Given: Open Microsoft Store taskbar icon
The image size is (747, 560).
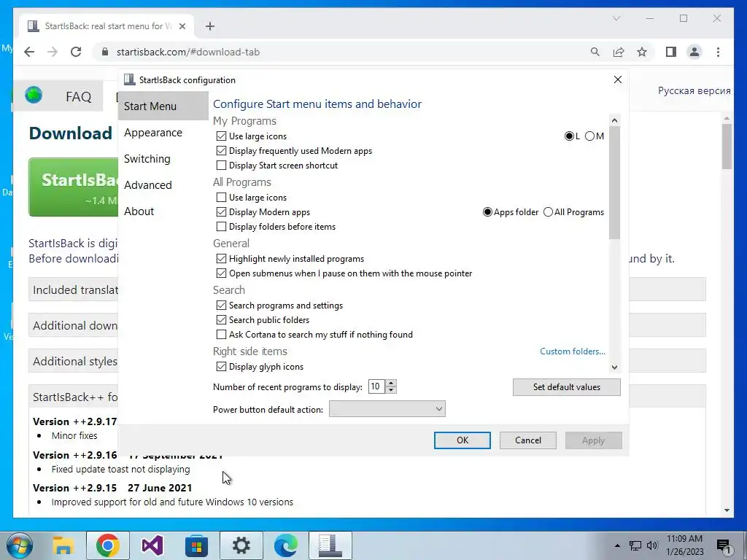Looking at the screenshot, I should coord(197,545).
